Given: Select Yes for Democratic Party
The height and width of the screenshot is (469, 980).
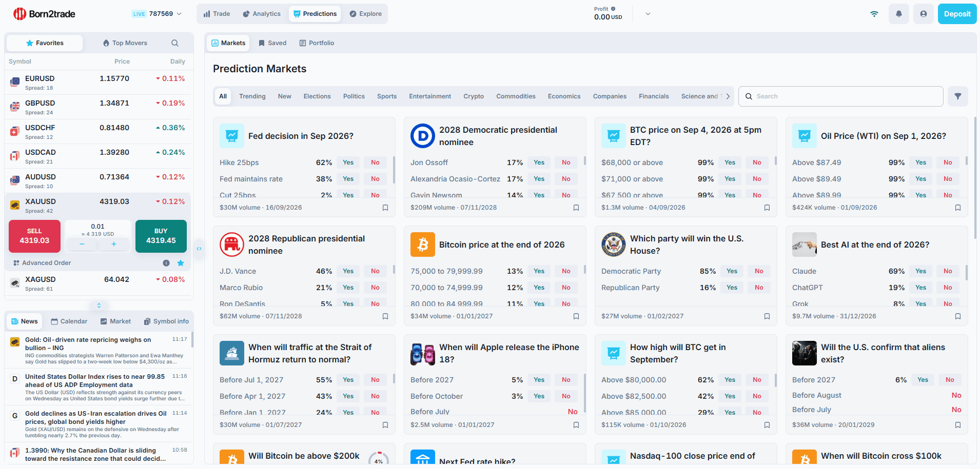Looking at the screenshot, I should tap(732, 271).
